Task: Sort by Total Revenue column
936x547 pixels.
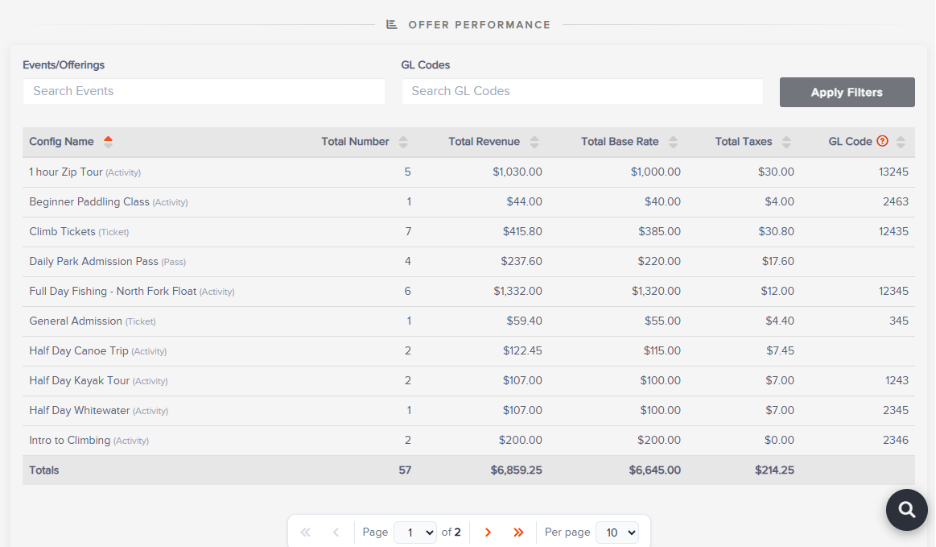Action: click(x=534, y=142)
